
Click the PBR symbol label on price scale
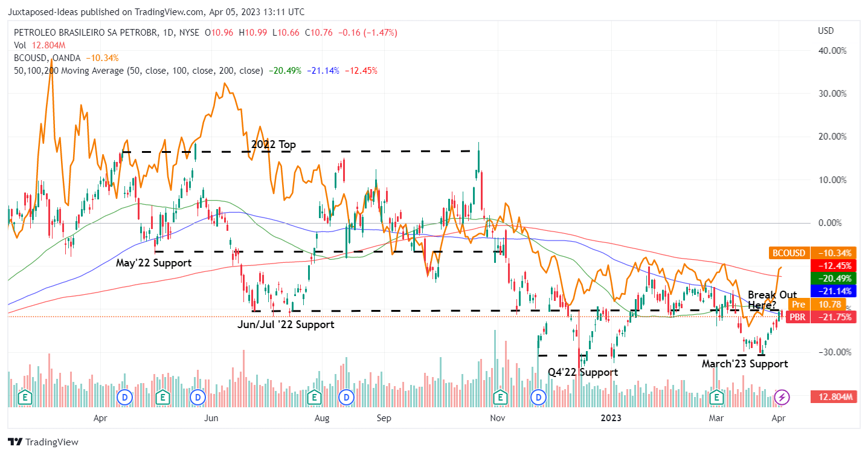[797, 317]
